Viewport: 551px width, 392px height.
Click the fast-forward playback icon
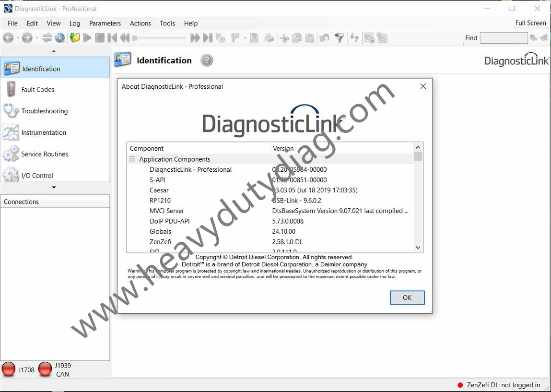pyautogui.click(x=195, y=38)
